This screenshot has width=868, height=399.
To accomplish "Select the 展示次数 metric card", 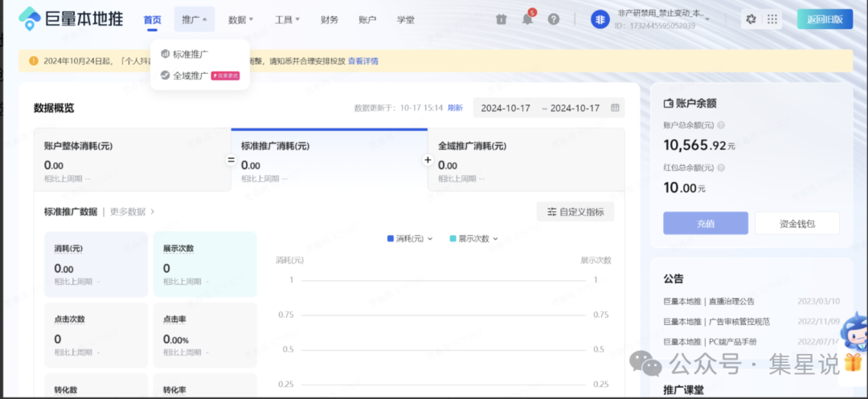I will coord(205,264).
